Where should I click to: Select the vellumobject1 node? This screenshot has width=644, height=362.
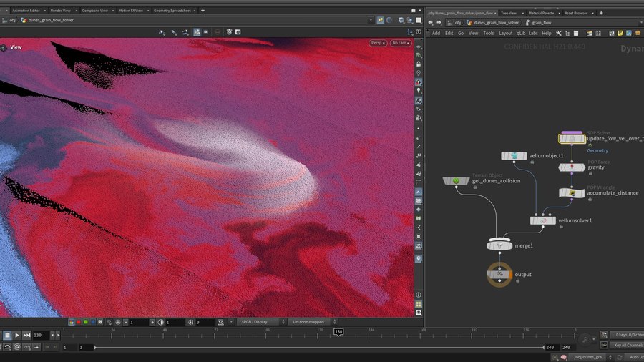coord(514,155)
